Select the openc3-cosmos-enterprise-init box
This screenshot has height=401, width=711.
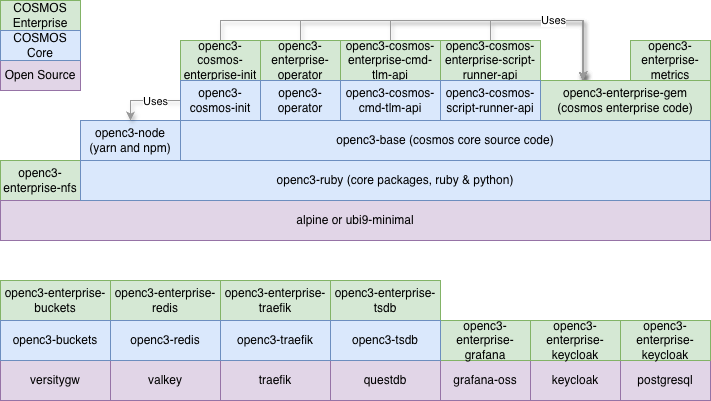(220, 60)
